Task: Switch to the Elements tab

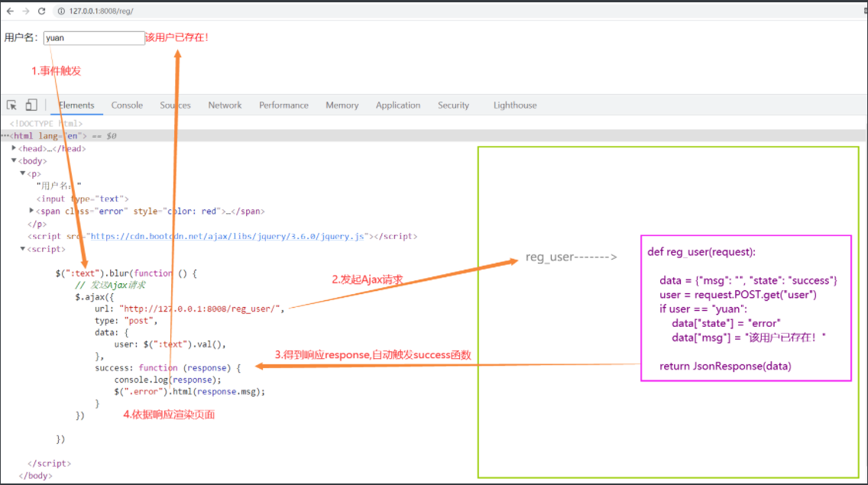Action: point(76,105)
